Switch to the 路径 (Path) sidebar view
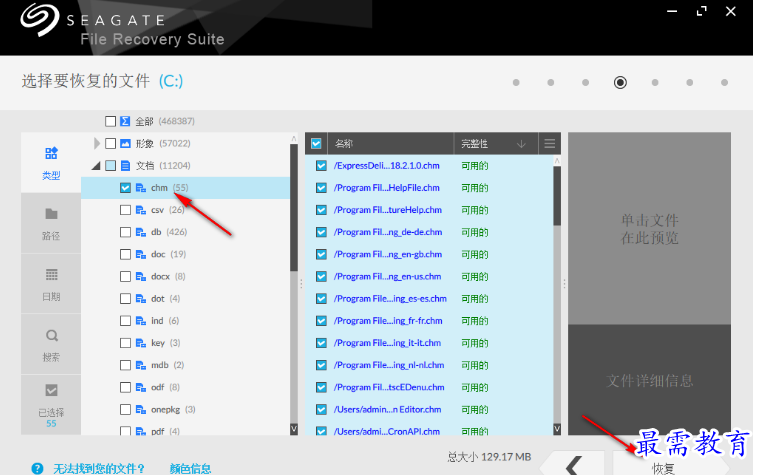The image size is (758, 475). click(x=51, y=223)
